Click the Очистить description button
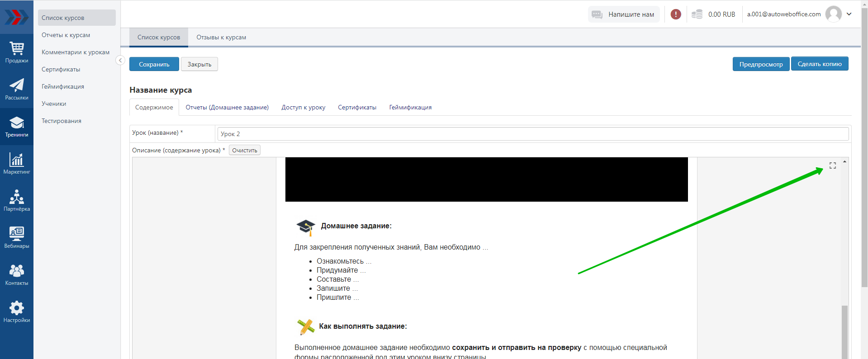This screenshot has width=868, height=359. click(244, 151)
